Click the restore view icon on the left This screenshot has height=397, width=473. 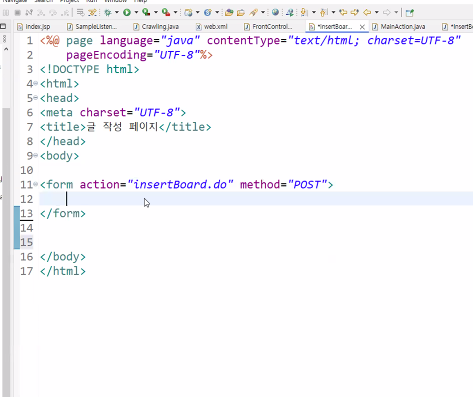[x=3, y=26]
